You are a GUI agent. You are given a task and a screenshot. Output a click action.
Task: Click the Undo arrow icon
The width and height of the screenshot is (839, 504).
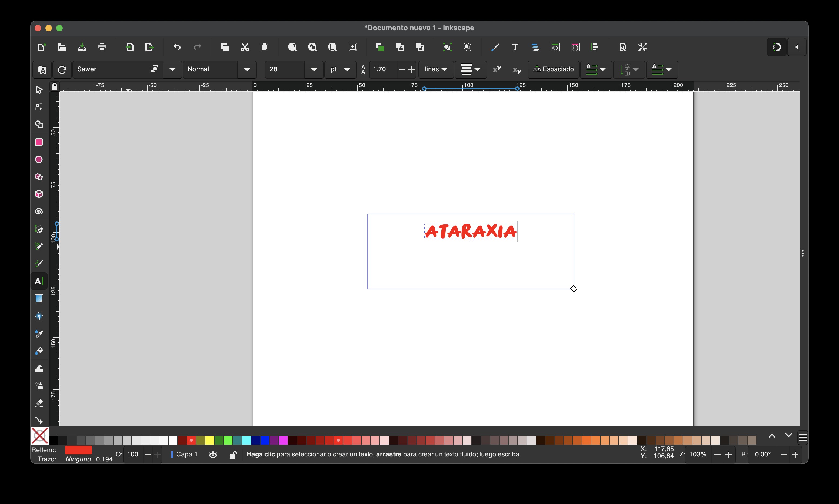(x=177, y=47)
